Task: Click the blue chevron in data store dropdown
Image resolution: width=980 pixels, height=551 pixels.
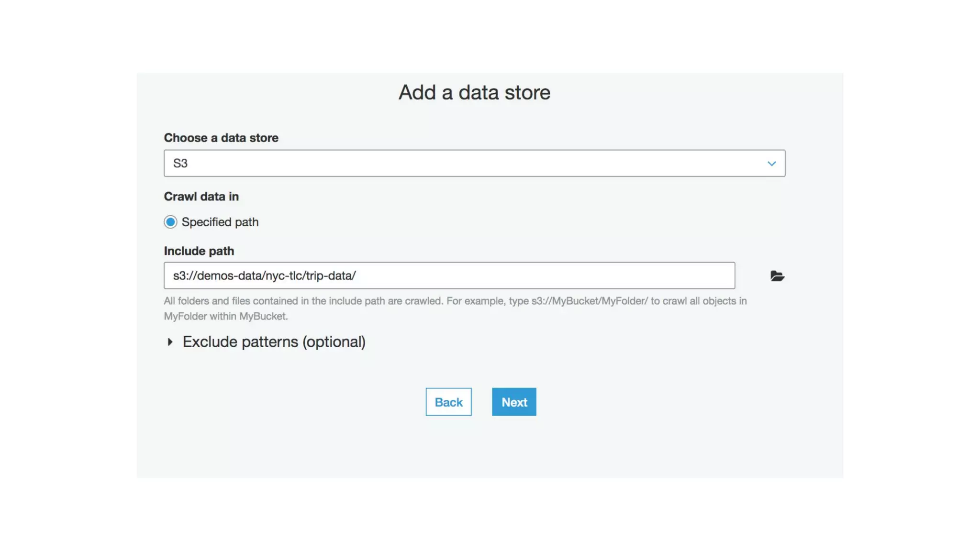Action: coord(771,164)
